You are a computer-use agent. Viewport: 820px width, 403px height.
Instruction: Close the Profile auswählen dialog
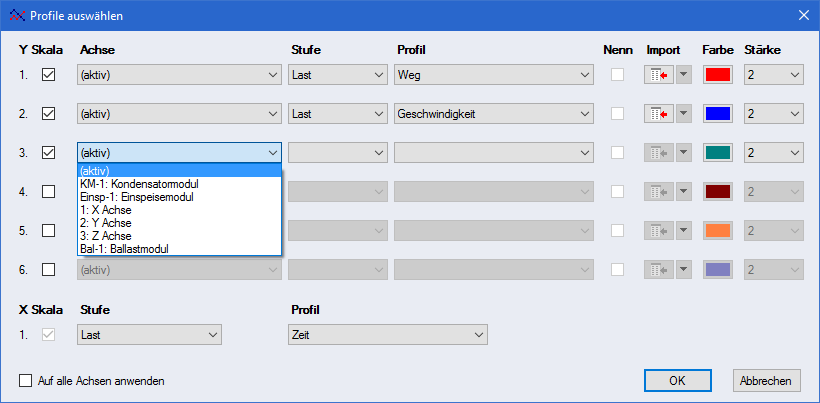click(x=803, y=14)
